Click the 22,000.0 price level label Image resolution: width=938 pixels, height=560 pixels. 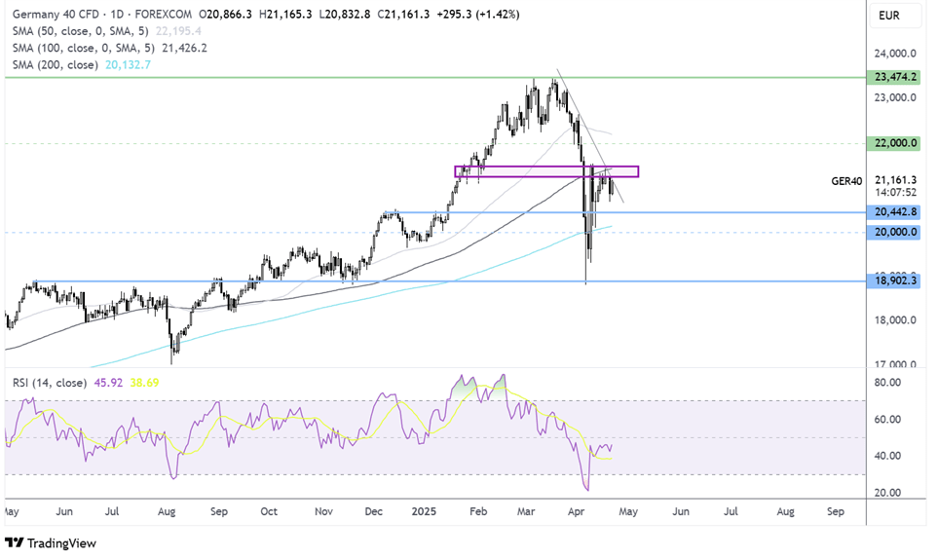tap(893, 143)
